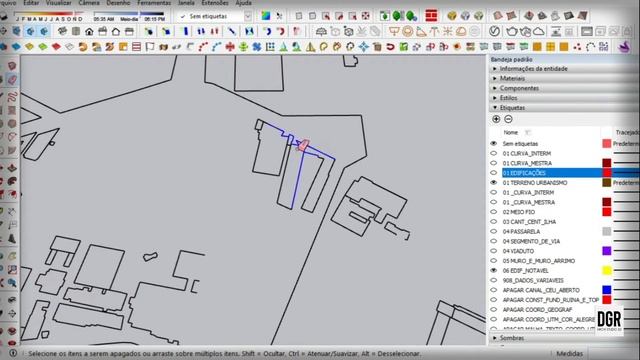The height and width of the screenshot is (360, 640).
Task: Open the purple swatch of 04 VIADUTO
Action: [607, 251]
